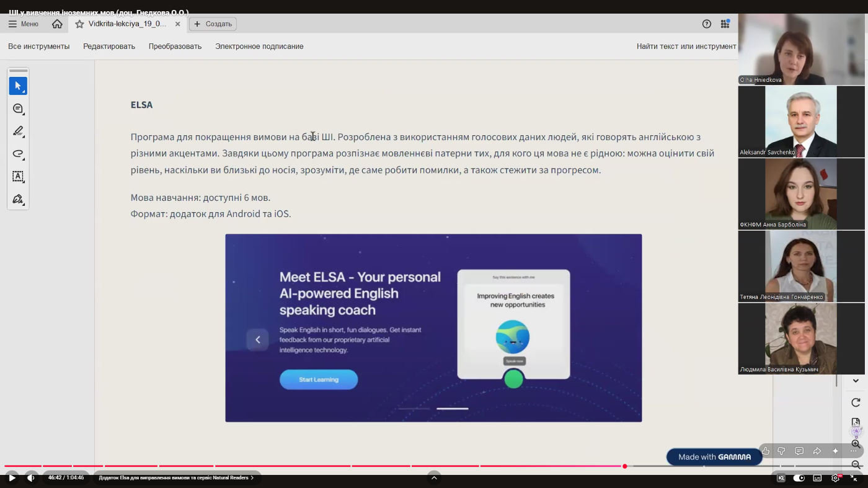Select Тетяна Леонідівна Гончаренко's video thumbnail
868x488 pixels.
click(x=802, y=267)
